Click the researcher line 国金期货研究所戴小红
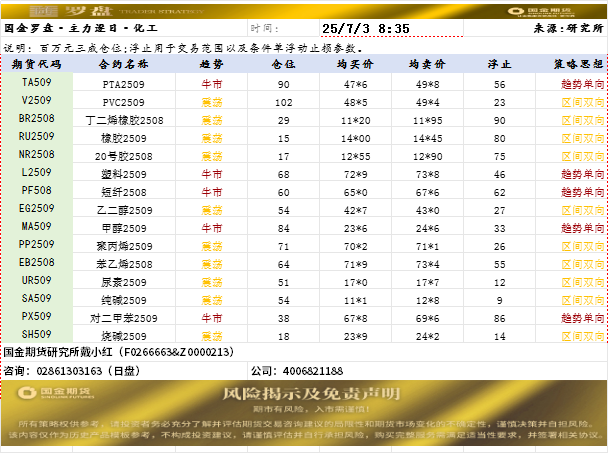The height and width of the screenshot is (453, 608). [119, 352]
